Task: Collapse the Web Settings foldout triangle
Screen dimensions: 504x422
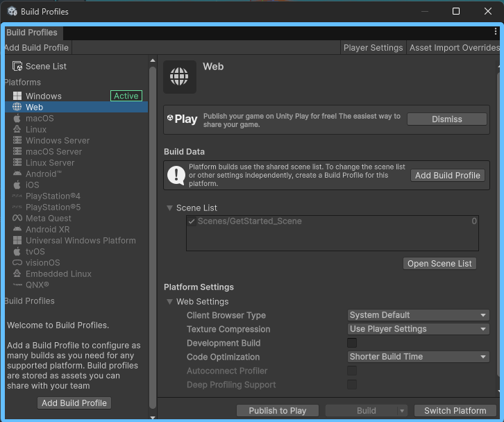Action: coord(169,301)
